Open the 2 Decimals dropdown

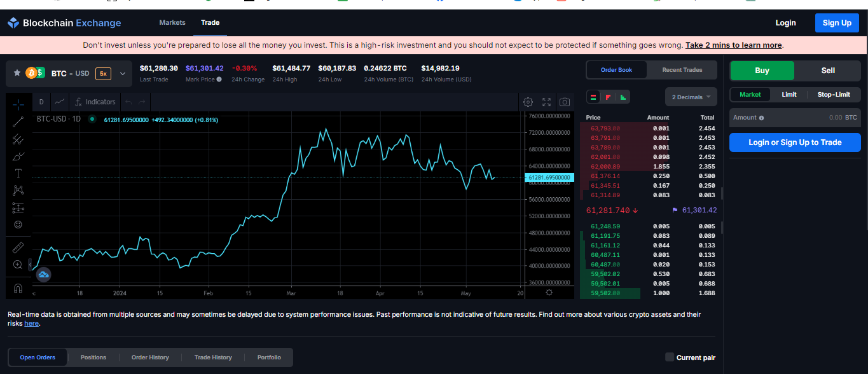click(x=691, y=96)
